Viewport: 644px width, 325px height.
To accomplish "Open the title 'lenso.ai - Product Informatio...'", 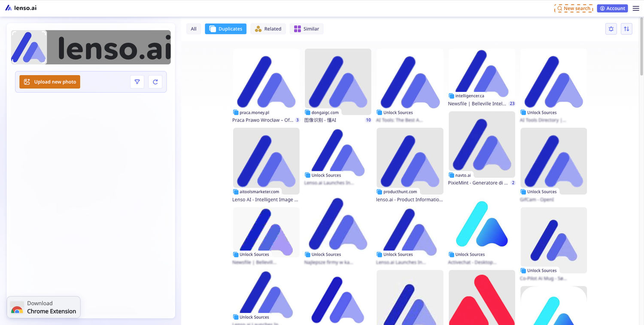I will pyautogui.click(x=409, y=199).
